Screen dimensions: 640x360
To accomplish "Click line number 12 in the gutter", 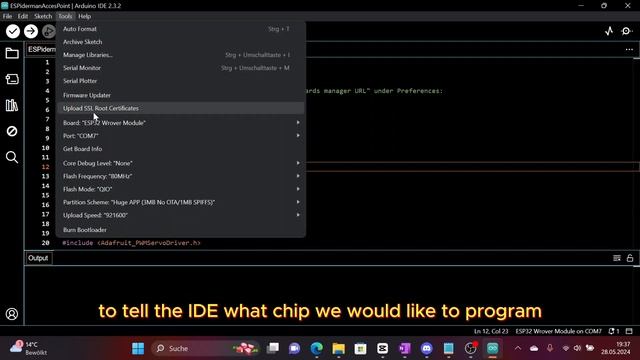I will [45, 167].
